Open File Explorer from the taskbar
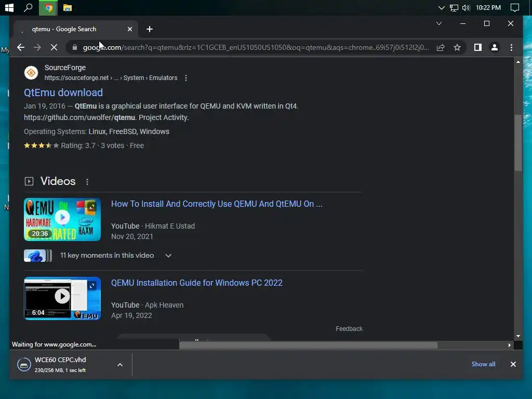 (x=67, y=7)
